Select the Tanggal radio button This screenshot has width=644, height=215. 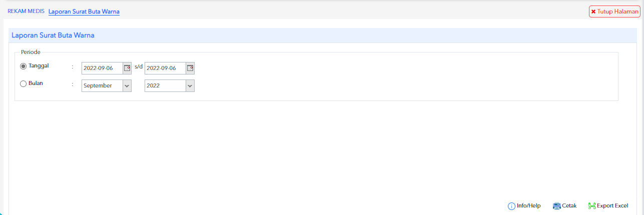(23, 66)
